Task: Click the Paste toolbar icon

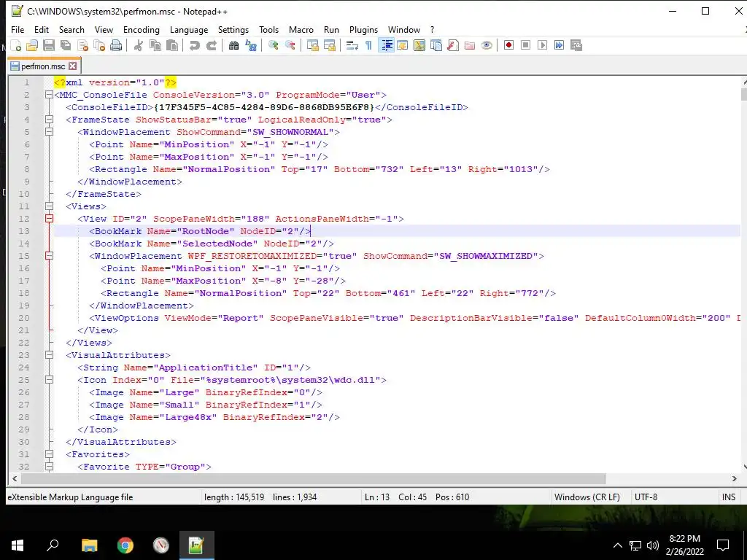Action: (172, 45)
